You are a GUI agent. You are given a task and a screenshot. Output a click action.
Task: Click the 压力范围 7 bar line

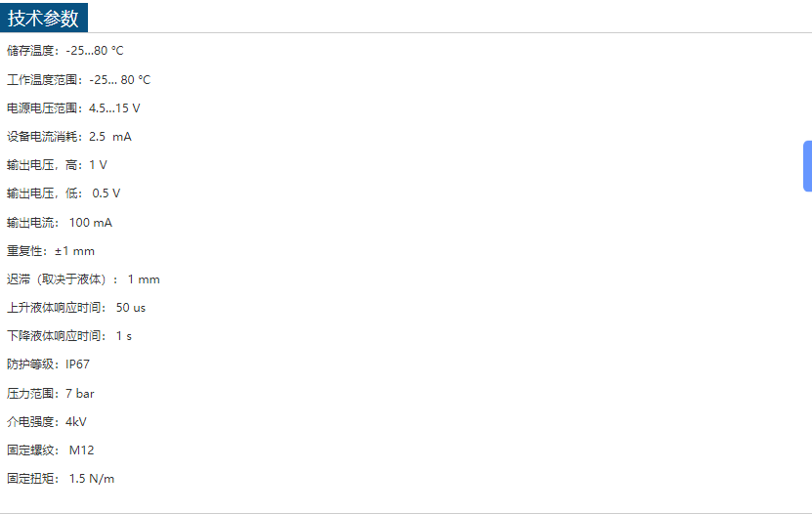[51, 393]
